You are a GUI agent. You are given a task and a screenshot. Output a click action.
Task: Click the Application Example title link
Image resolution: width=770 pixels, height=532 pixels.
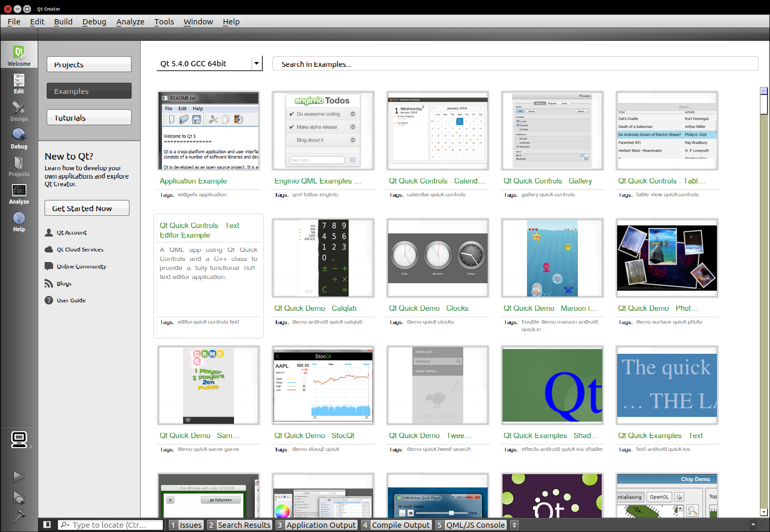pos(193,181)
